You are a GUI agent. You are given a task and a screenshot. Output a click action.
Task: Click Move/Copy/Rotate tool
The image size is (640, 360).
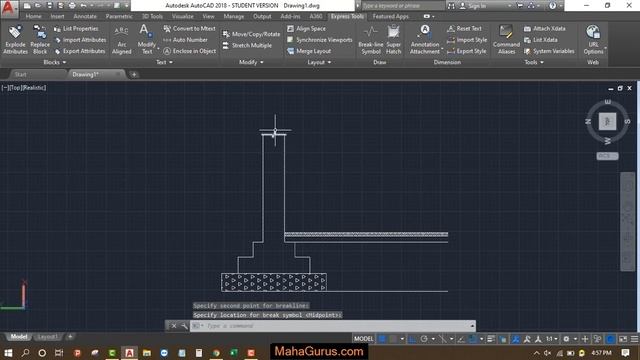tap(251, 34)
